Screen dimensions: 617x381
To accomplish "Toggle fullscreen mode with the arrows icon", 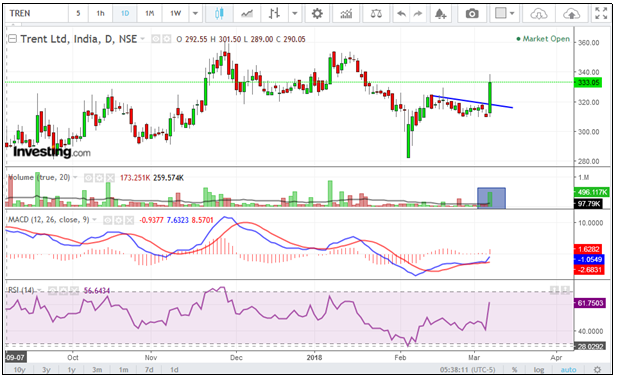I will (601, 14).
